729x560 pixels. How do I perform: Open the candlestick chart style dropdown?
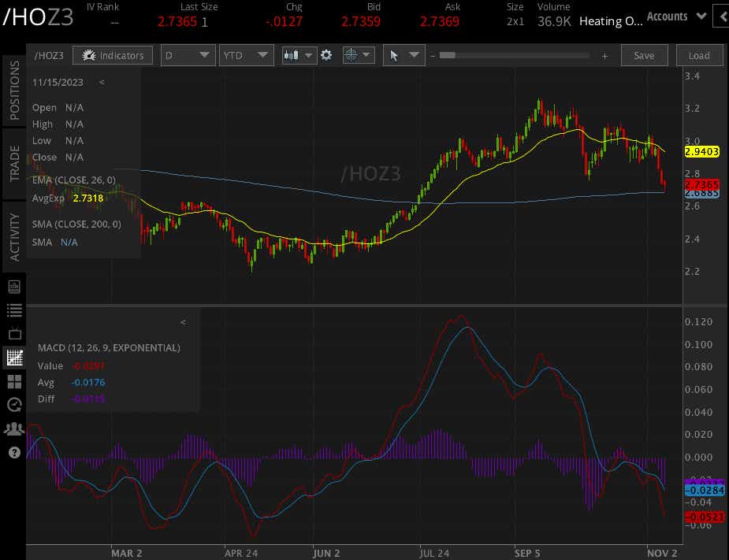[299, 55]
